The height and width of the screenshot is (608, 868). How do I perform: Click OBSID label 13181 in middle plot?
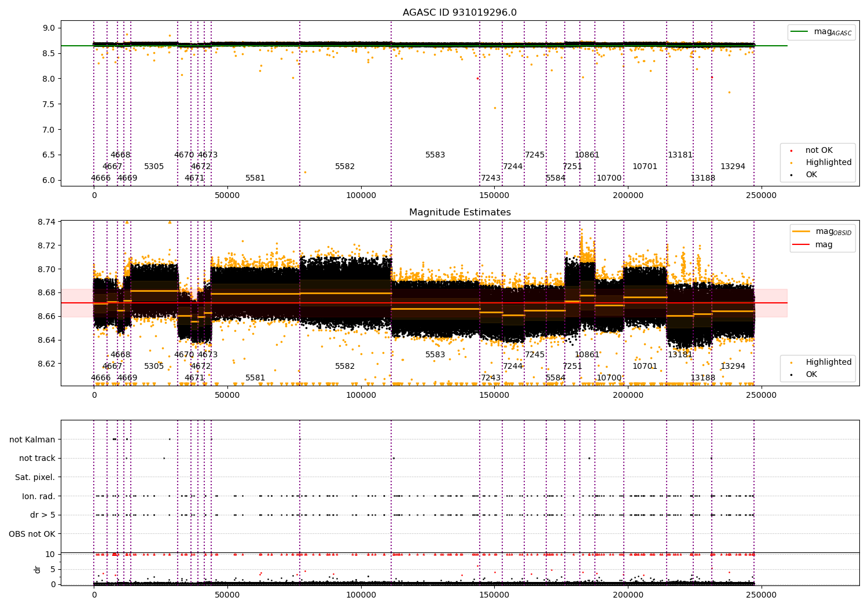[x=680, y=355]
